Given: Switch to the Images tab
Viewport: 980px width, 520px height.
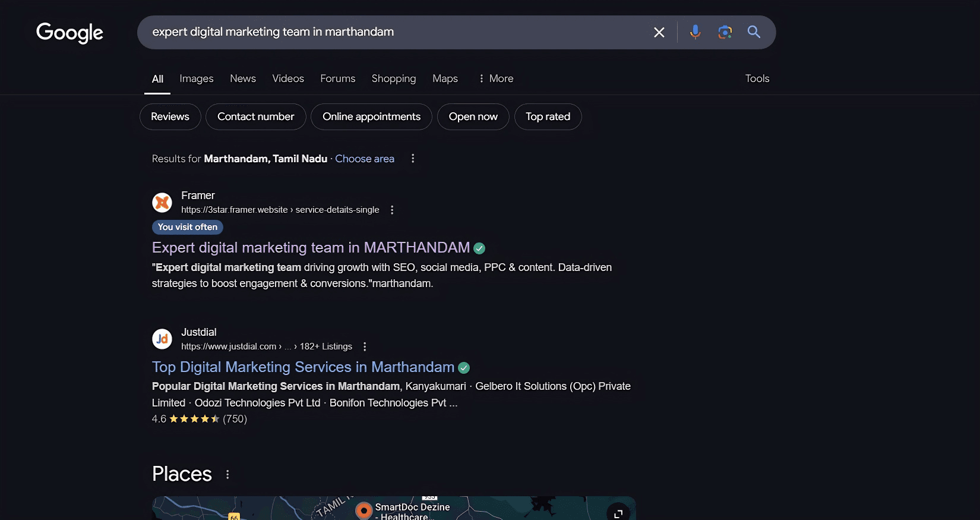Looking at the screenshot, I should pyautogui.click(x=197, y=78).
